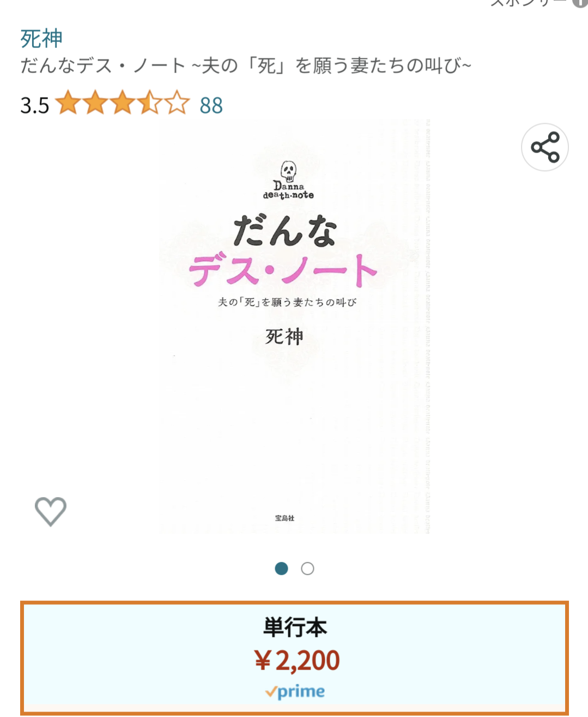
Task: Switch to the second image dot
Action: click(307, 569)
